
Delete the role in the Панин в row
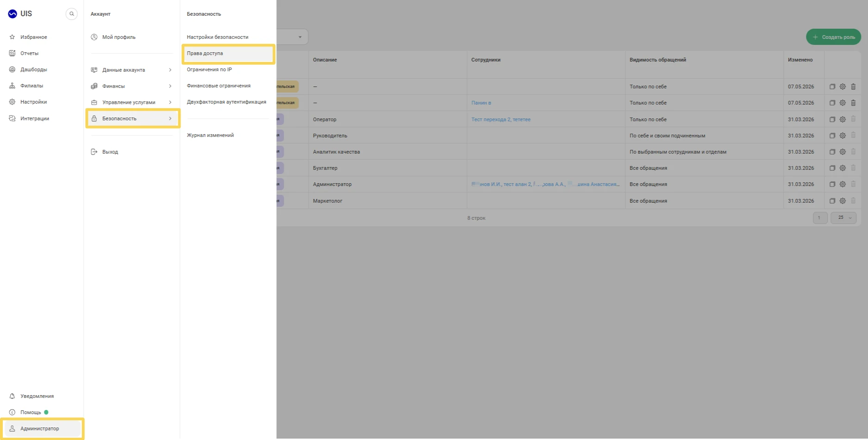853,103
